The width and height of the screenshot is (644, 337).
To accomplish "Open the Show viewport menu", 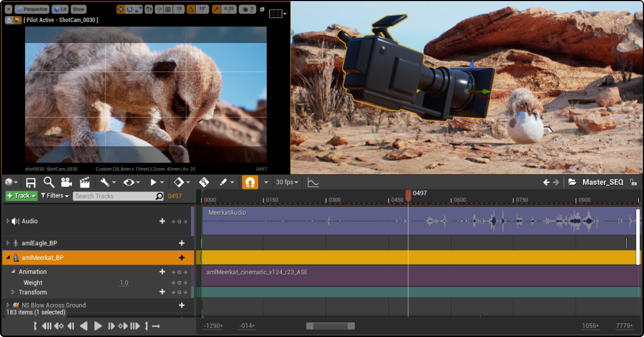I will [78, 9].
